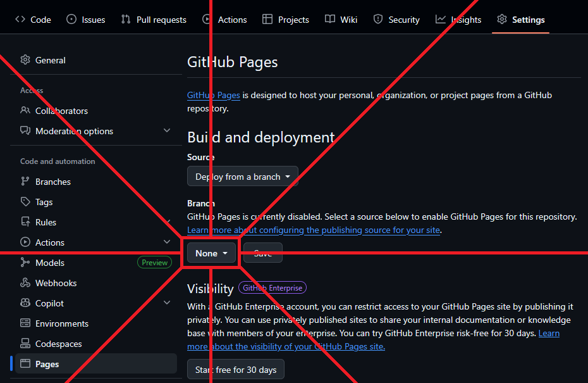Image resolution: width=588 pixels, height=383 pixels.
Task: Expand the Actions sidebar section
Action: click(x=167, y=242)
